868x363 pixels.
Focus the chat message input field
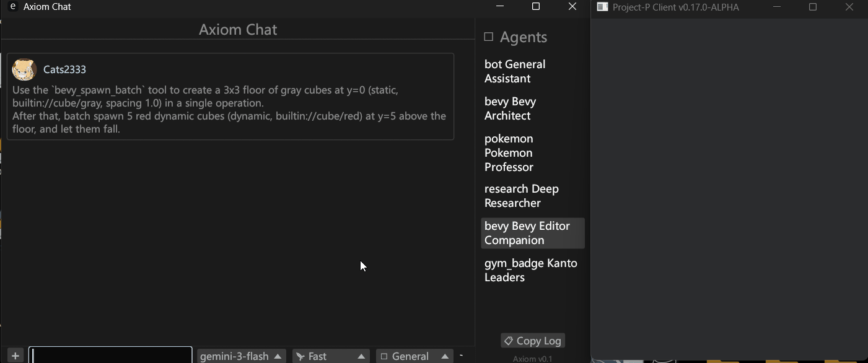[110, 356]
